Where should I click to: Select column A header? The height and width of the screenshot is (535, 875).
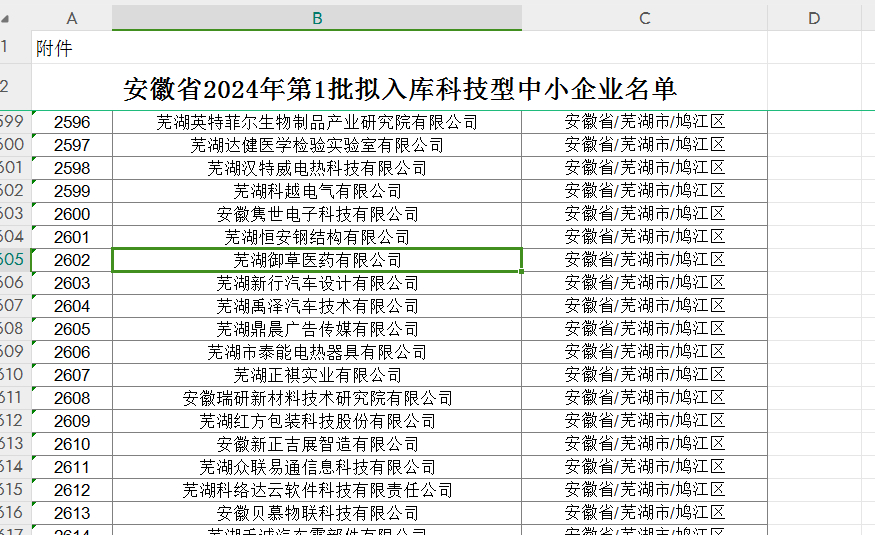click(72, 18)
